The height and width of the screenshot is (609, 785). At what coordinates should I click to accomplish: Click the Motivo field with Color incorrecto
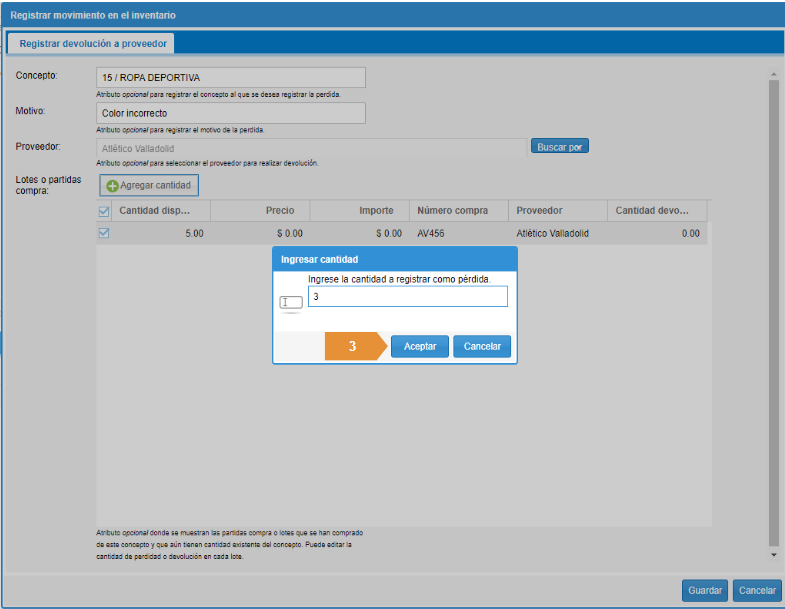(x=231, y=113)
